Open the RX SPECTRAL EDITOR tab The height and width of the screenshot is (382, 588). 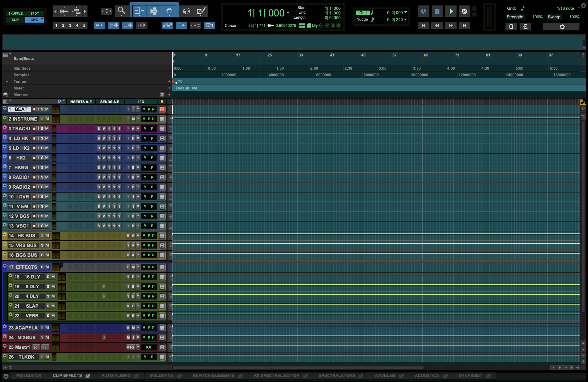tap(276, 375)
